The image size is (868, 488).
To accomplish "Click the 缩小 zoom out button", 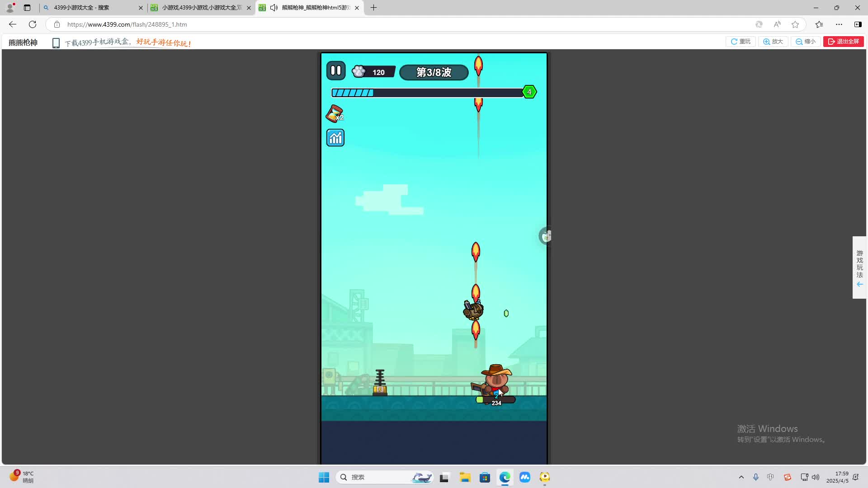I will click(x=806, y=42).
